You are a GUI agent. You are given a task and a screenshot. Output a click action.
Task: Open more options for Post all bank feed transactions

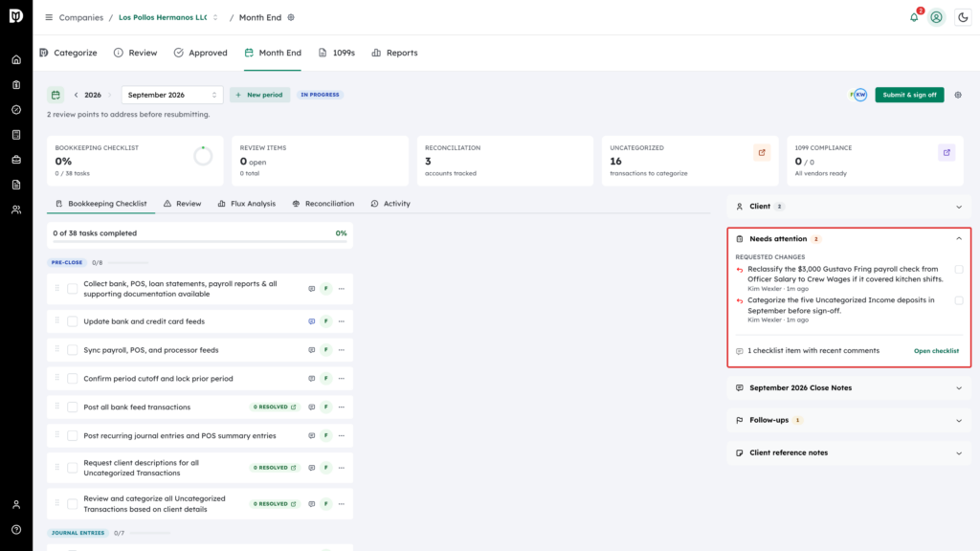pyautogui.click(x=342, y=408)
